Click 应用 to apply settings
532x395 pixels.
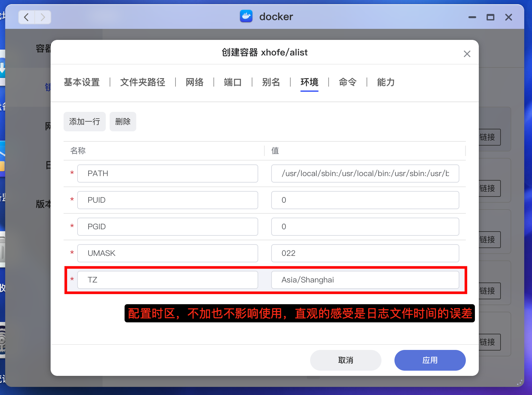(430, 360)
